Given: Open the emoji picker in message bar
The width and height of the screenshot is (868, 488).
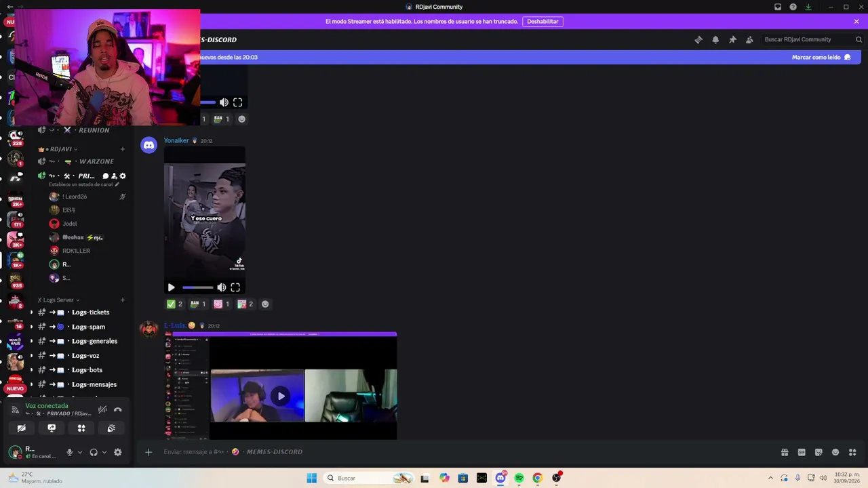Looking at the screenshot, I should [835, 452].
